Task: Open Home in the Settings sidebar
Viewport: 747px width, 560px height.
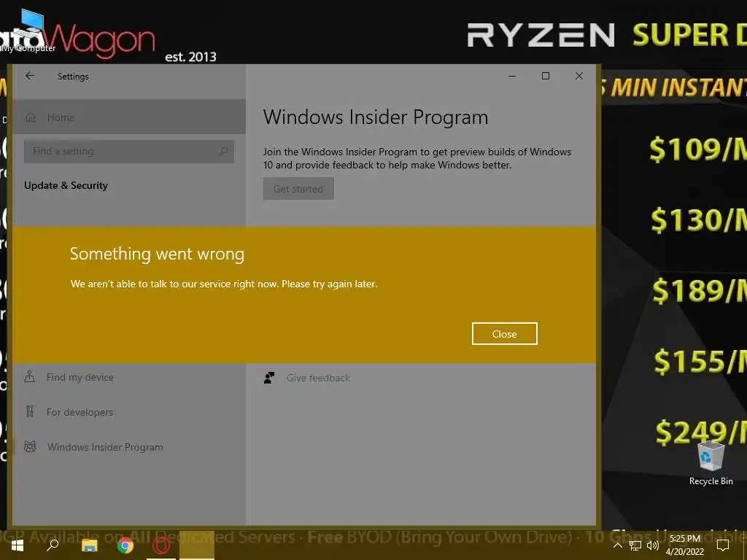Action: (129, 117)
